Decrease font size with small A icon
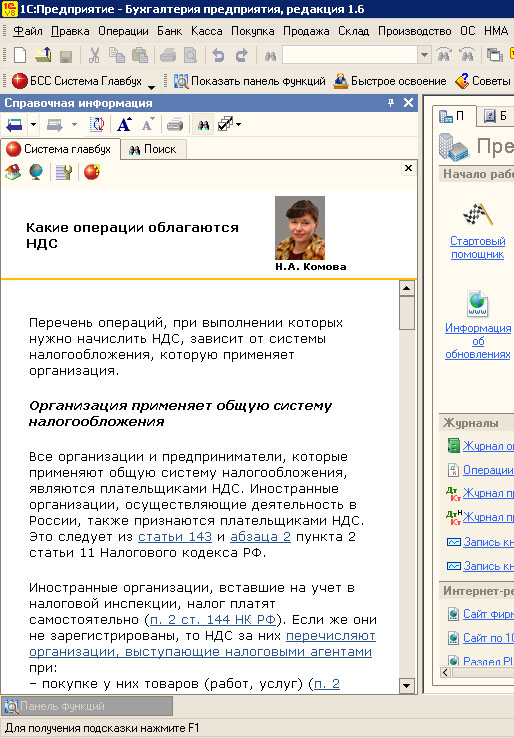The image size is (514, 738). tap(148, 125)
